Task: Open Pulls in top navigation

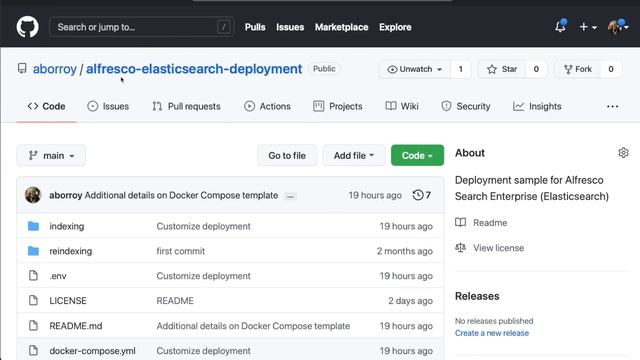Action: (255, 27)
